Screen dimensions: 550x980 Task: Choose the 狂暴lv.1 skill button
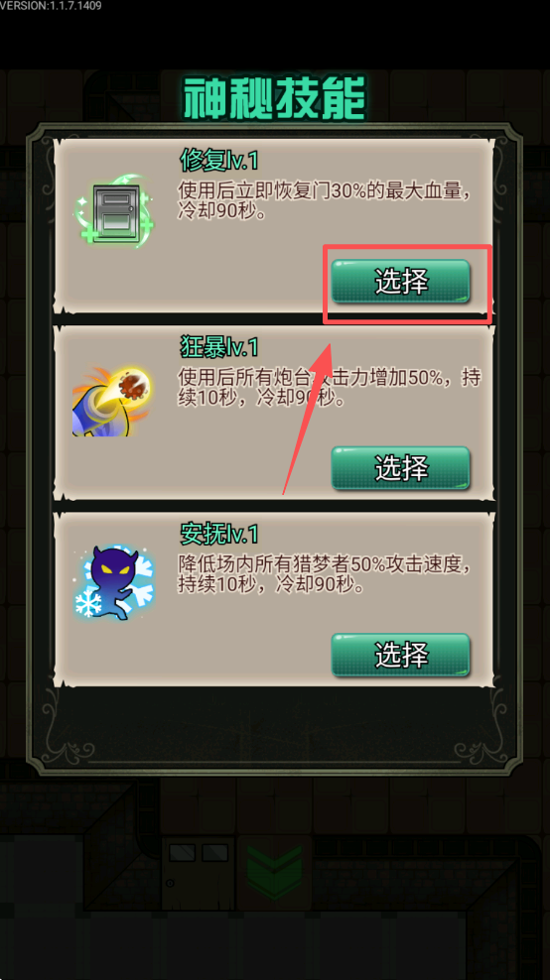[x=400, y=468]
